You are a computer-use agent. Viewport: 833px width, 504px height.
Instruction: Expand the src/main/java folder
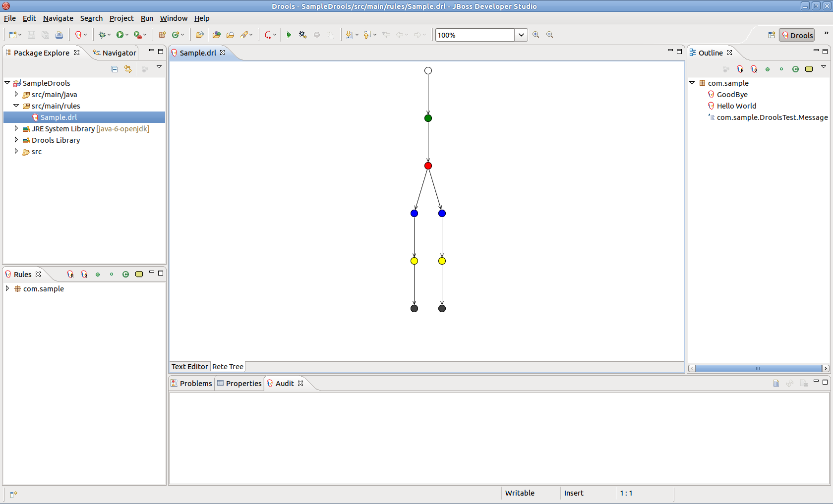(x=16, y=94)
